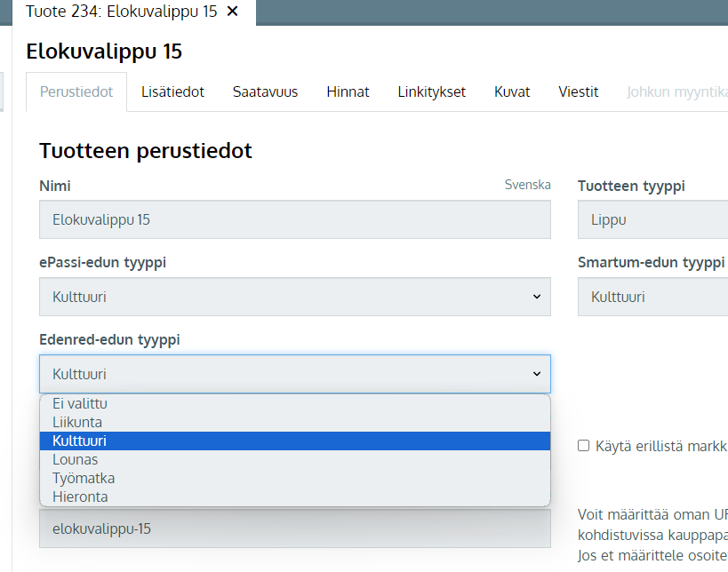Click the Nimi text field
Screen dimensions: 728x572
[x=294, y=219]
